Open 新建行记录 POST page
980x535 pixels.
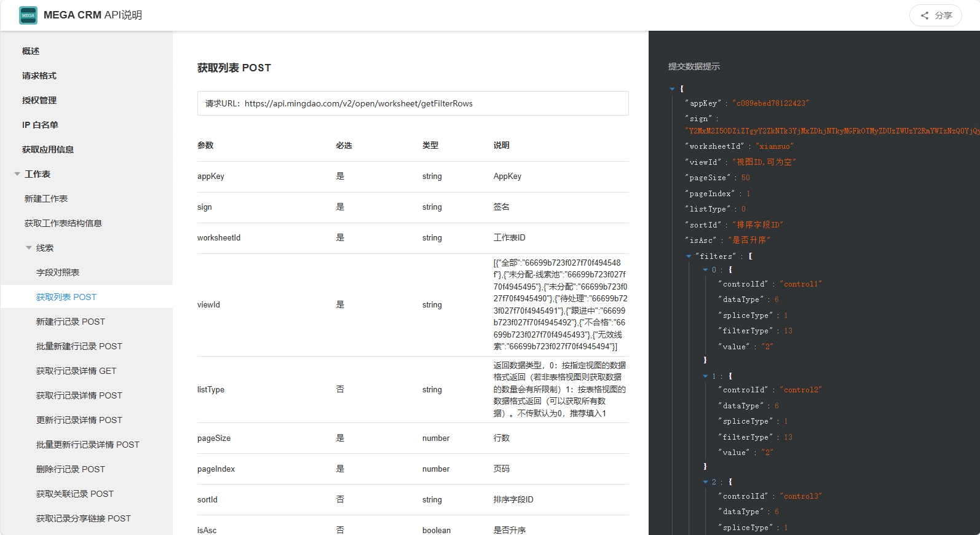(71, 322)
